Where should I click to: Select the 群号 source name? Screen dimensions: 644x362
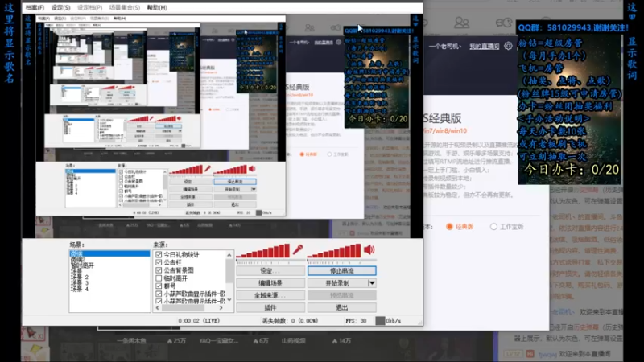tap(170, 286)
